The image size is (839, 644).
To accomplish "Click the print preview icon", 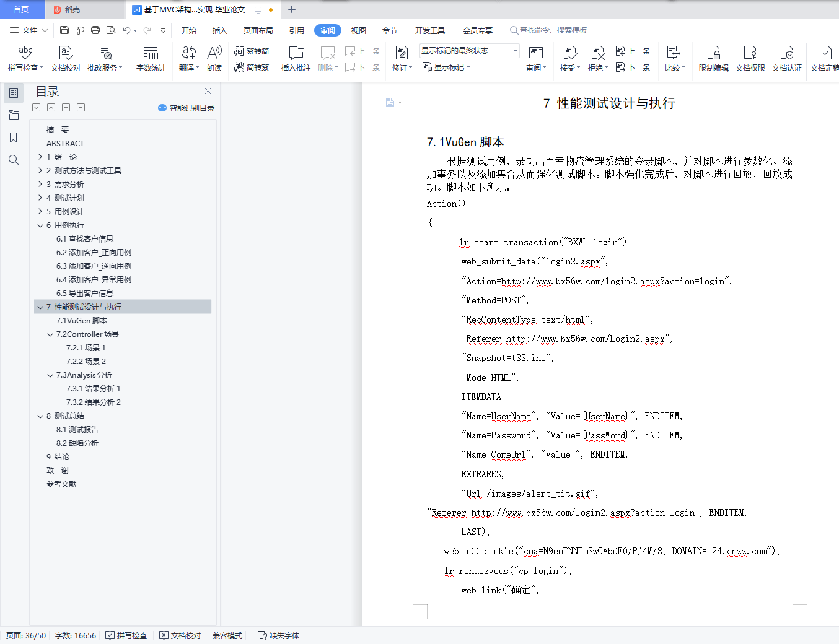I will [111, 30].
